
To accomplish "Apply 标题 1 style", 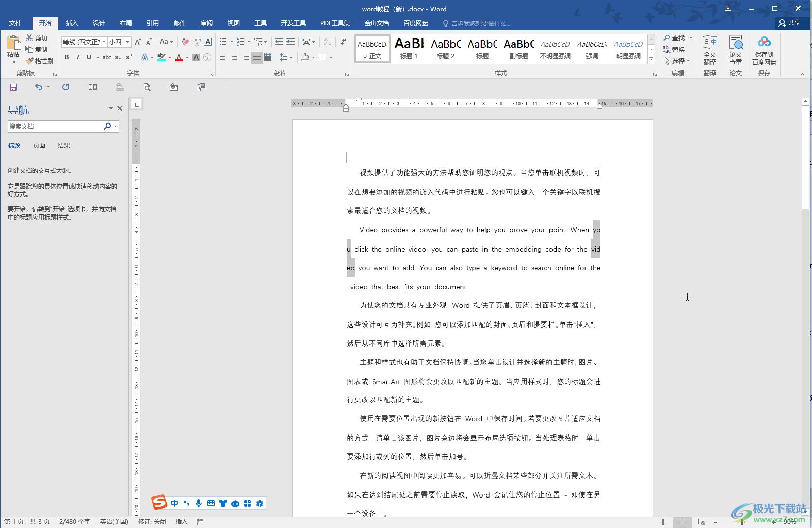I will pyautogui.click(x=409, y=48).
